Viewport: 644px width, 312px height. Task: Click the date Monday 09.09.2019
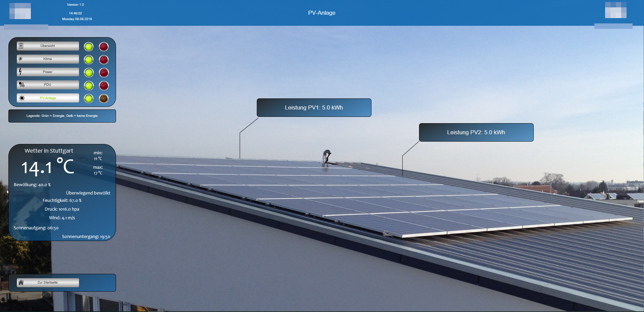tap(77, 19)
